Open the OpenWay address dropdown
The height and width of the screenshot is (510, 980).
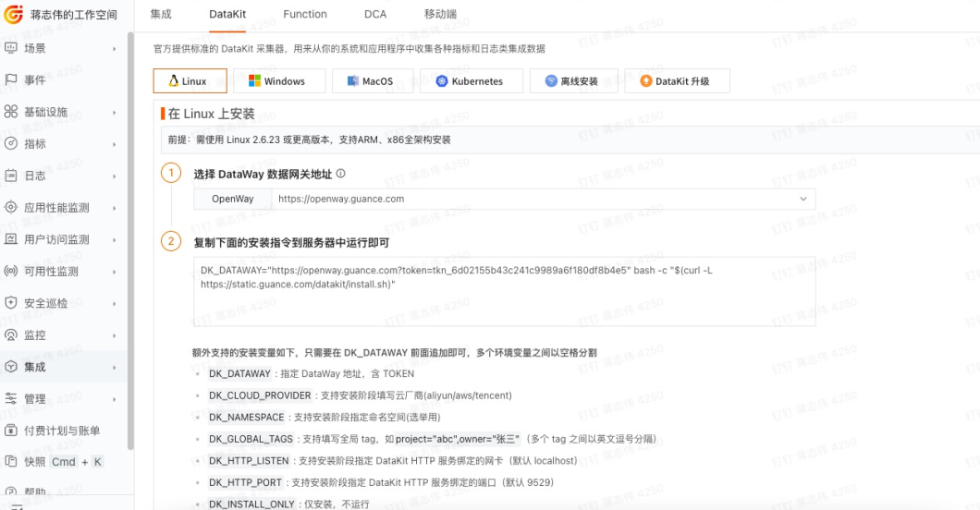pos(802,199)
